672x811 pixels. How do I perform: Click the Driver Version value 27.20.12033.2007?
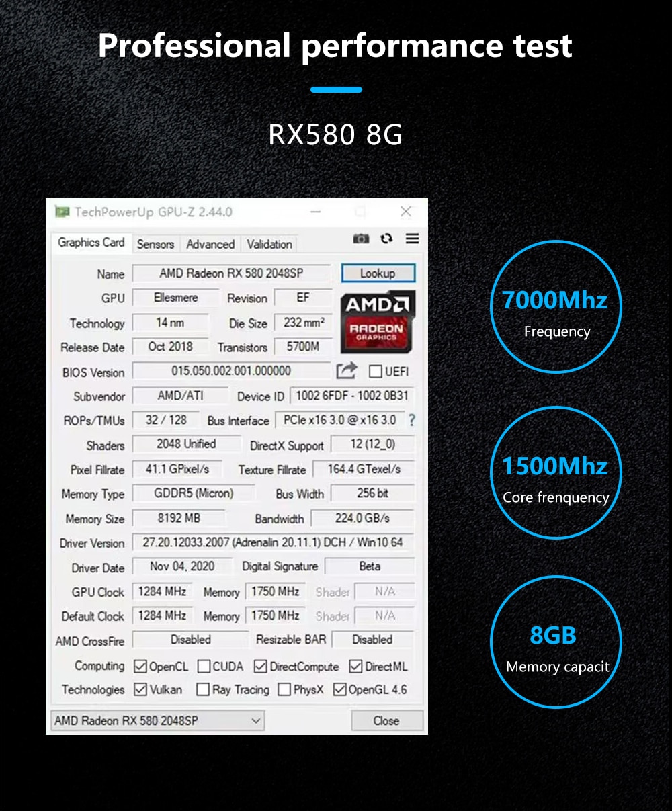[x=273, y=542]
